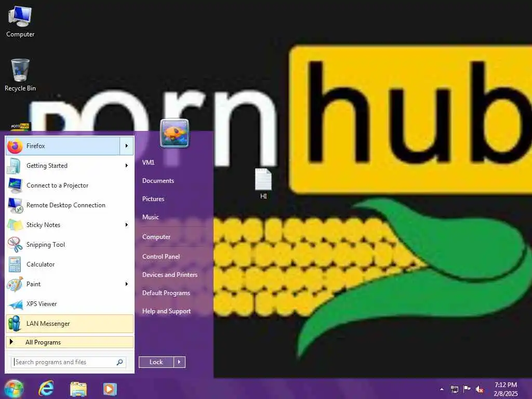The width and height of the screenshot is (532, 399).
Task: Click the Connect to a Projector icon
Action: tap(15, 185)
